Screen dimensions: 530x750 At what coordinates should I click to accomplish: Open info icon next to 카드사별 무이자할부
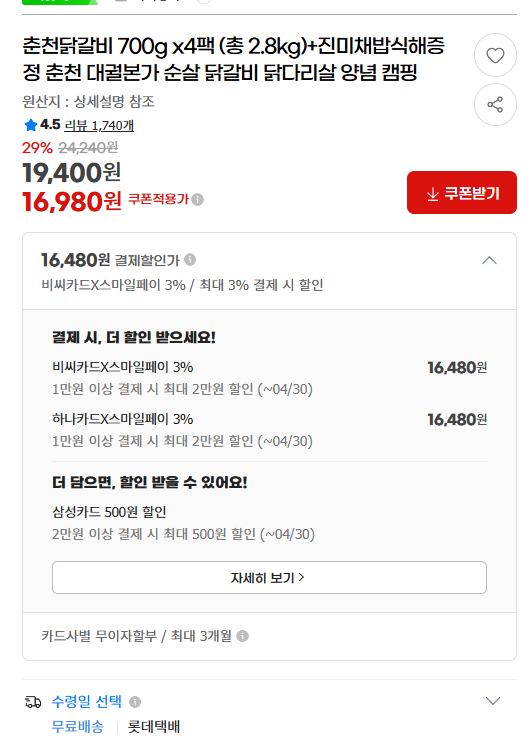[x=243, y=636]
